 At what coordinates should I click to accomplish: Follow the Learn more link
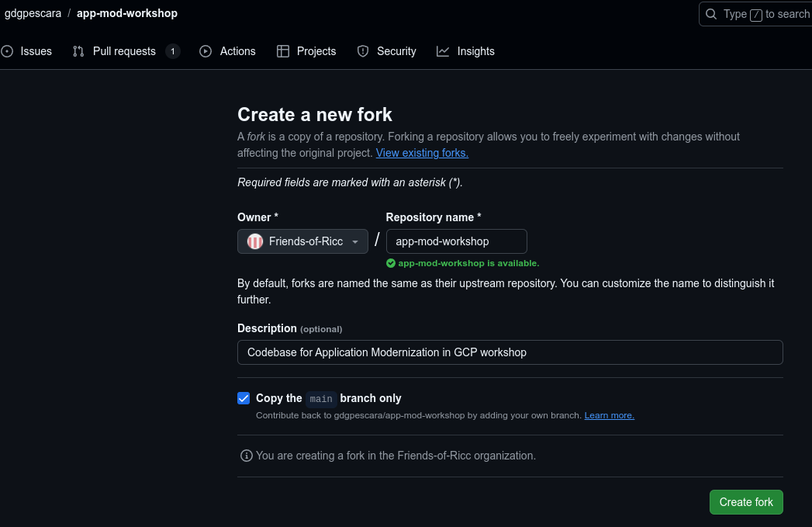609,415
